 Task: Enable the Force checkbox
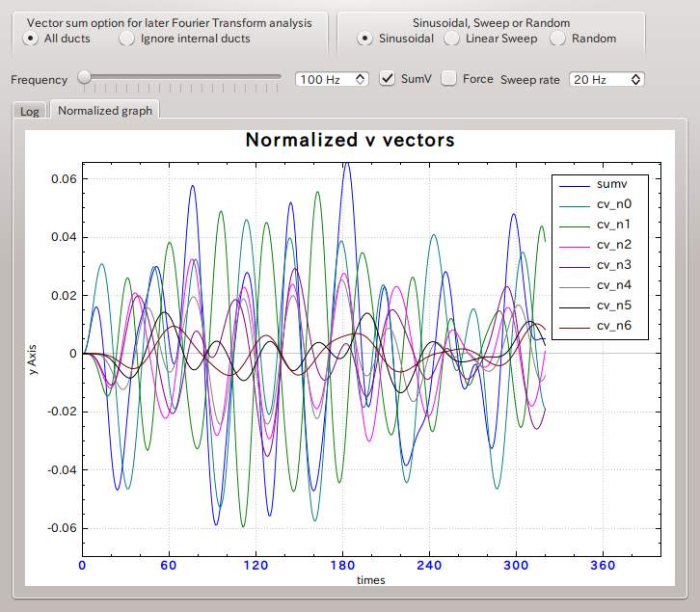pos(448,79)
